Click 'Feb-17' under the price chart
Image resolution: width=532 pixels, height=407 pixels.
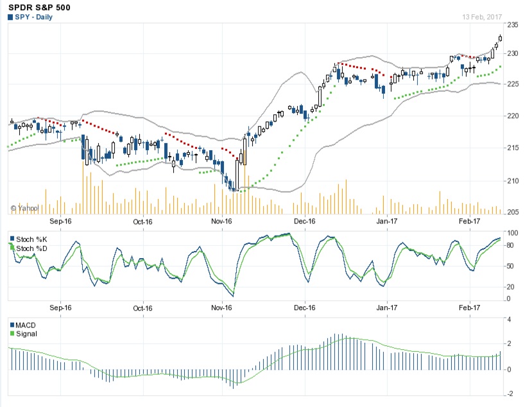[469, 221]
